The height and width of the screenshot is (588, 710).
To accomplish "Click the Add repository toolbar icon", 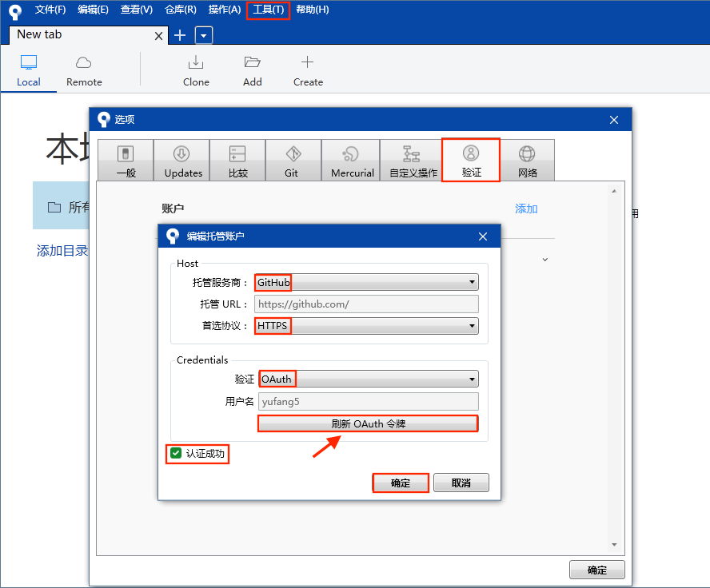I will (252, 71).
